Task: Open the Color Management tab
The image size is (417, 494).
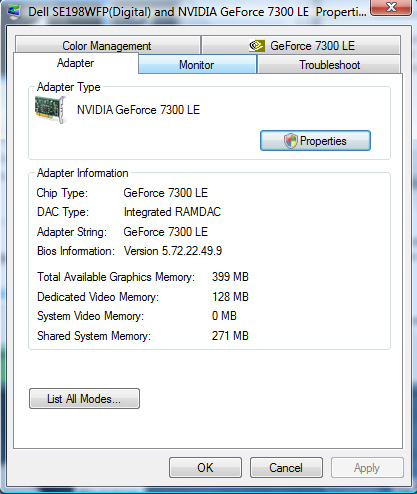Action: (108, 45)
